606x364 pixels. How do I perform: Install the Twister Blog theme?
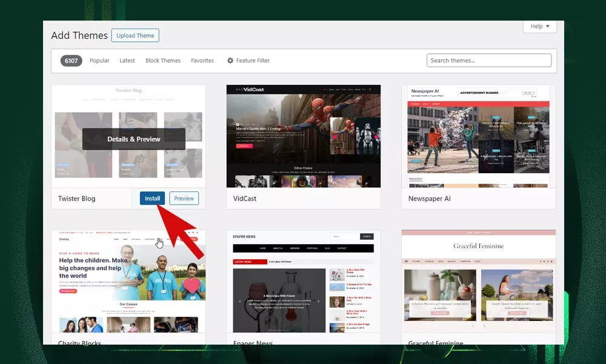[152, 198]
